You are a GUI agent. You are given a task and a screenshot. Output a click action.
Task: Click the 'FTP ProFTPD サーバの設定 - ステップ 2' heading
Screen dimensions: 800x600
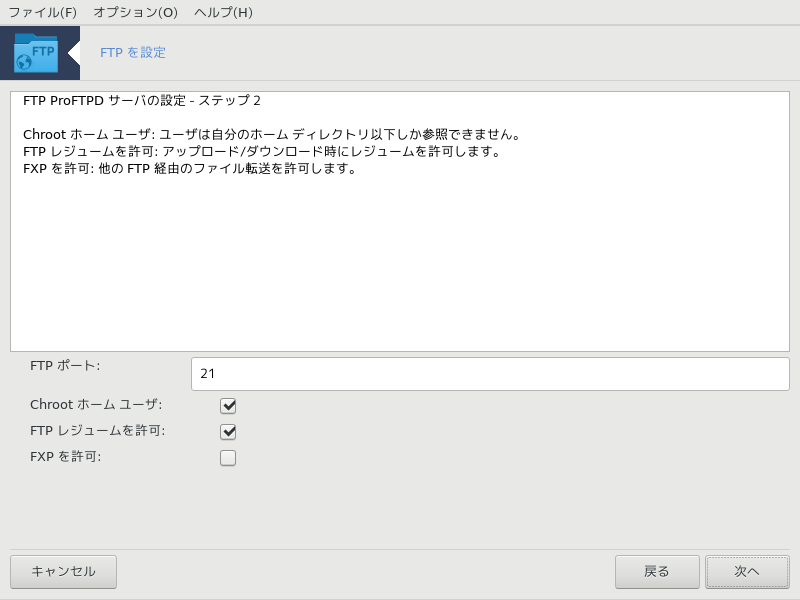(142, 101)
